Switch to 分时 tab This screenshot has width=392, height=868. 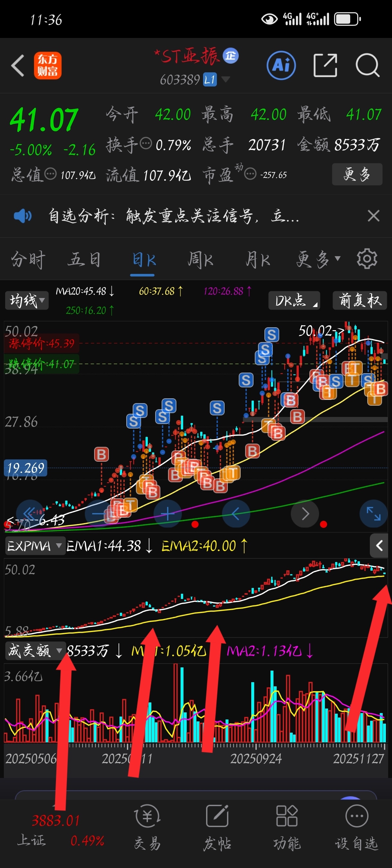(28, 260)
